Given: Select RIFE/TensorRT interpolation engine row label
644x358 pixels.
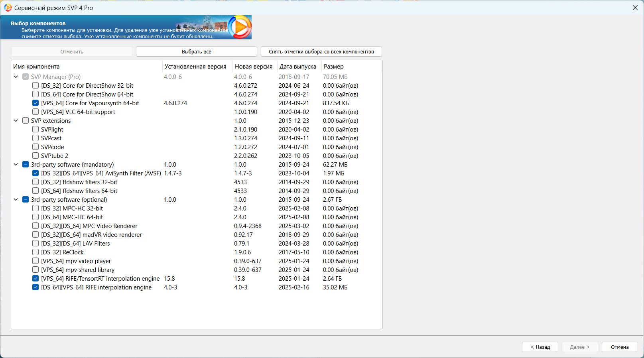Looking at the screenshot, I should coord(100,278).
